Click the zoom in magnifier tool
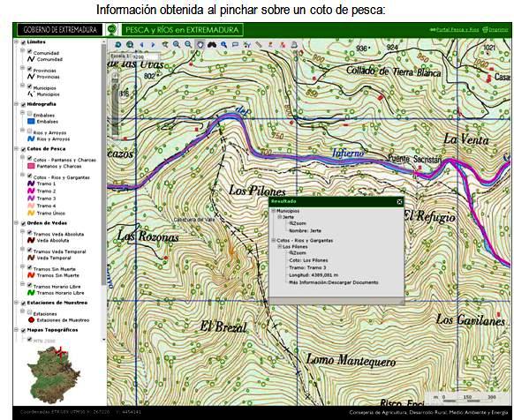The height and width of the screenshot is (420, 514). click(x=177, y=44)
